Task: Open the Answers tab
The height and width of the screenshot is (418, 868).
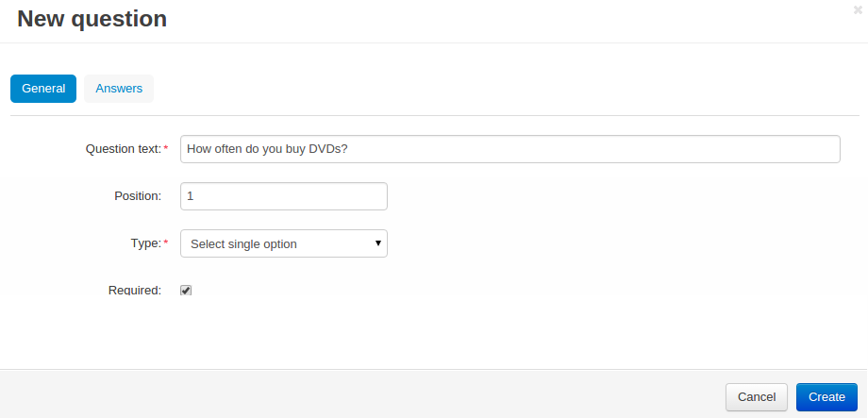Action: tap(119, 89)
